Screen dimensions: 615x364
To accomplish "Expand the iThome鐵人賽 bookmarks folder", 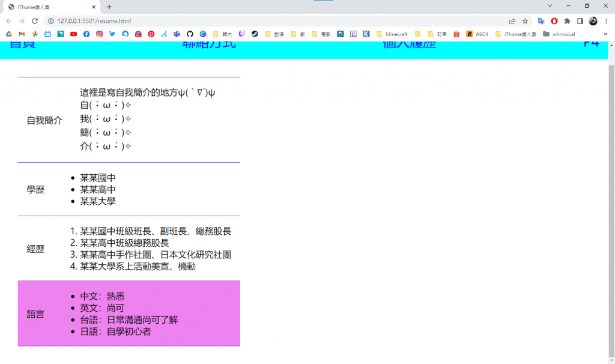I will pyautogui.click(x=515, y=34).
